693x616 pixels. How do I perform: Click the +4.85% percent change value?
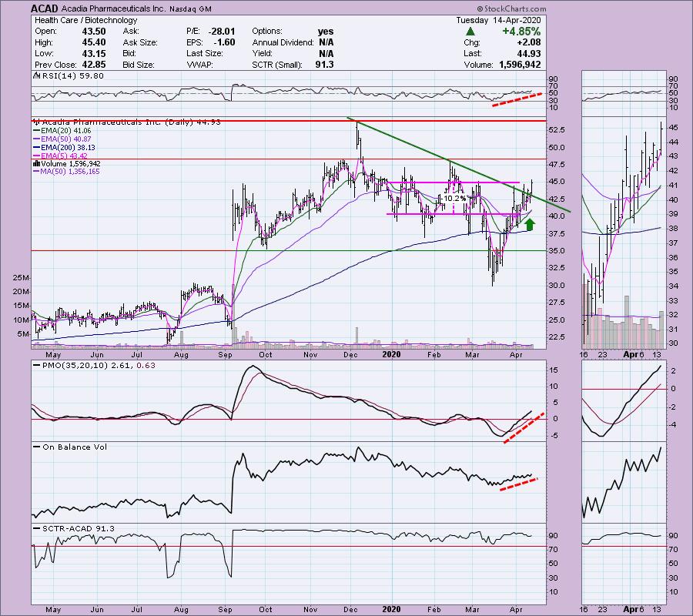point(521,32)
